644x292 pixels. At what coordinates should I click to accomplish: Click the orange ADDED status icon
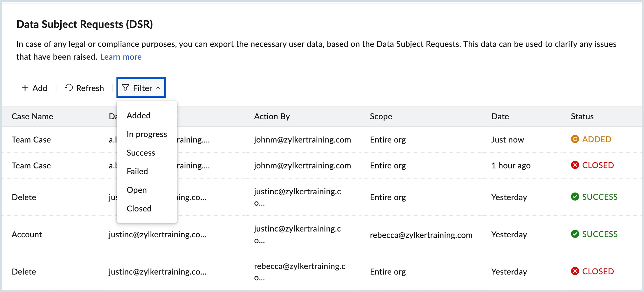point(575,139)
